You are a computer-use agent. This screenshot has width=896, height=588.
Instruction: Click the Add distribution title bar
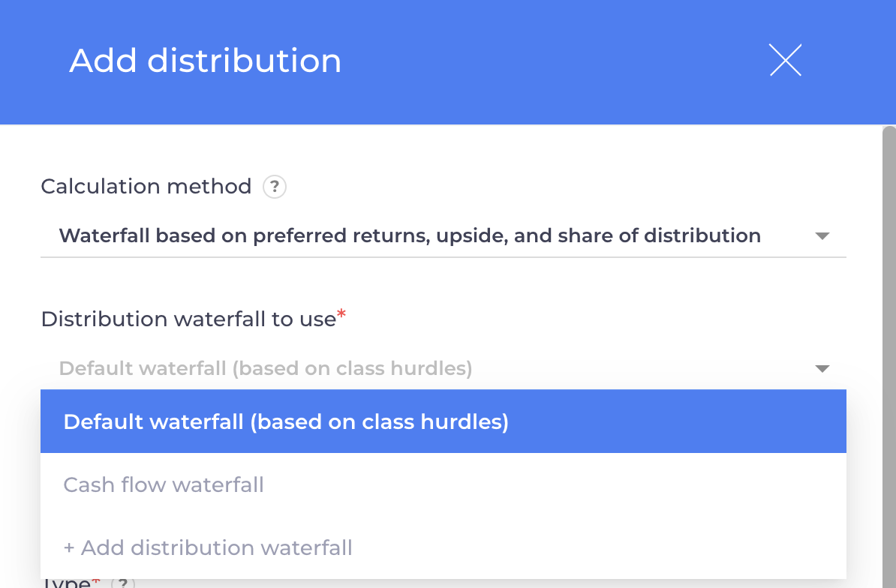click(x=206, y=61)
